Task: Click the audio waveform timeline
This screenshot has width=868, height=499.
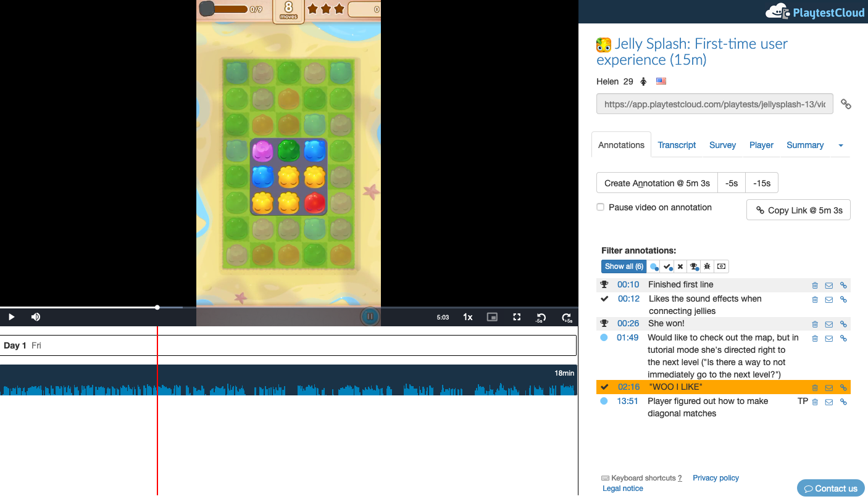Action: 288,380
